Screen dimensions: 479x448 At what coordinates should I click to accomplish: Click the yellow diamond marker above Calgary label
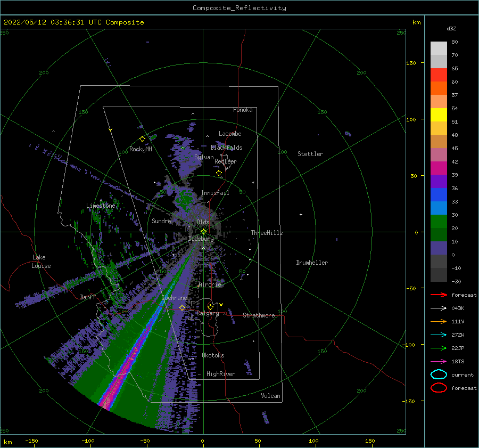pyautogui.click(x=210, y=307)
